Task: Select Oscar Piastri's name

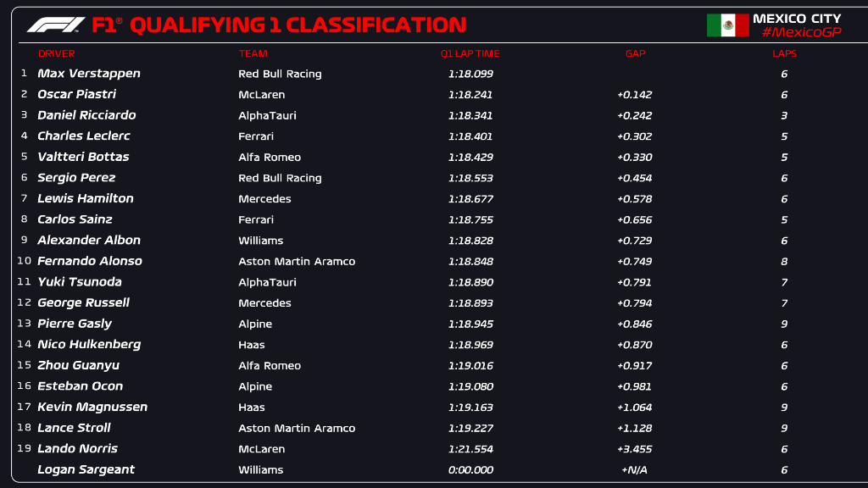Action: [77, 94]
